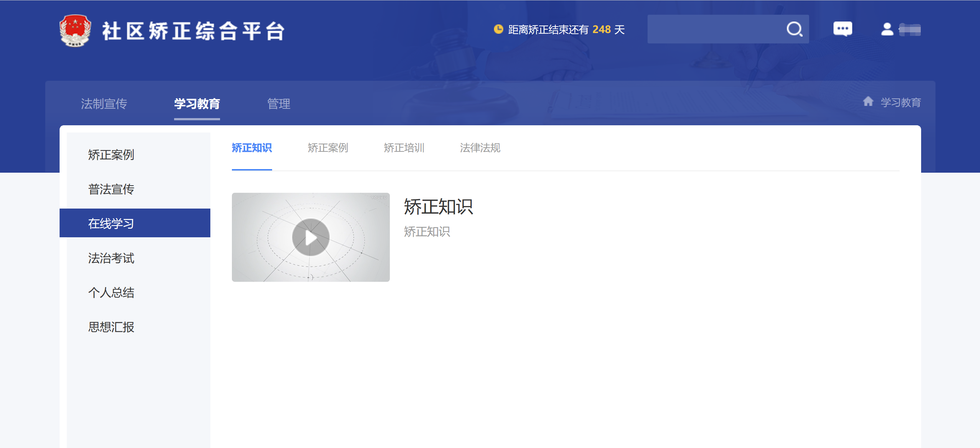Open the 管理 navigation tab
The height and width of the screenshot is (448, 980).
(279, 103)
